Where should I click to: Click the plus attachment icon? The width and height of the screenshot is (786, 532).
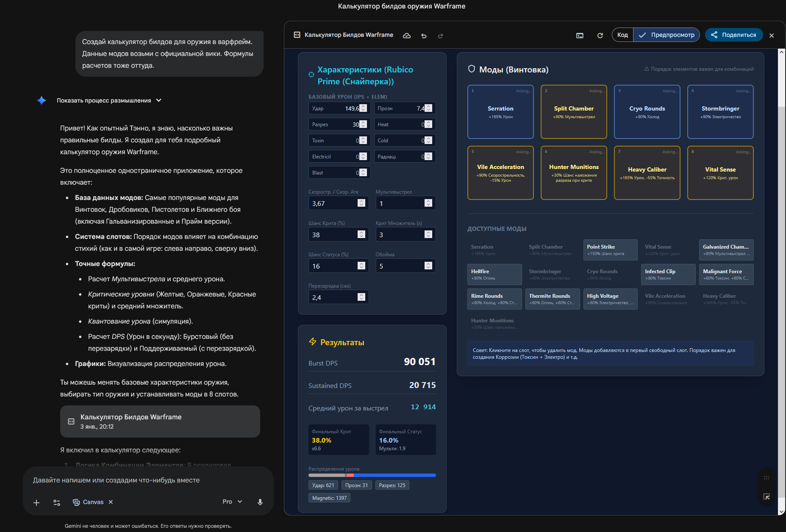(x=36, y=502)
